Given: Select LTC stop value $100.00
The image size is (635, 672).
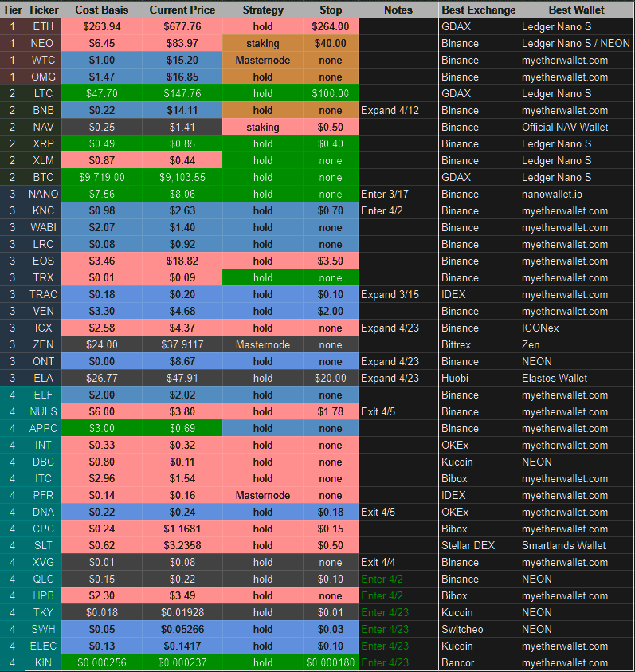Looking at the screenshot, I should [x=331, y=93].
